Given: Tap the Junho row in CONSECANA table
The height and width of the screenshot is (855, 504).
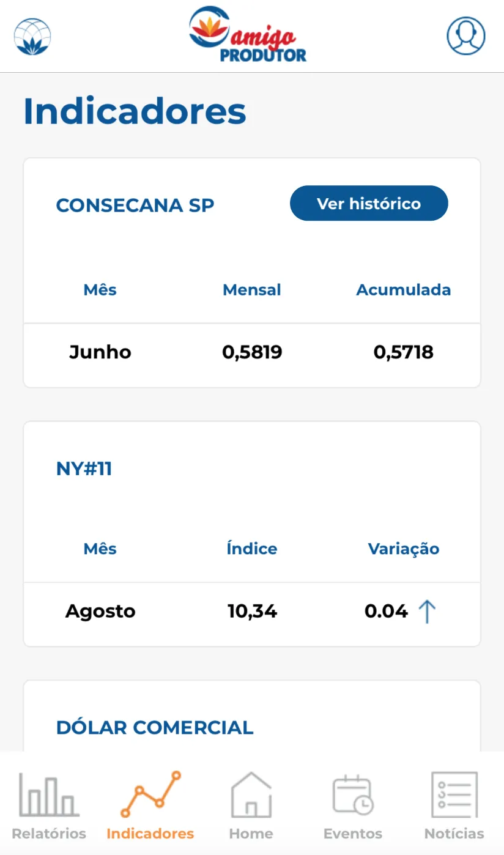Looking at the screenshot, I should coord(252,352).
